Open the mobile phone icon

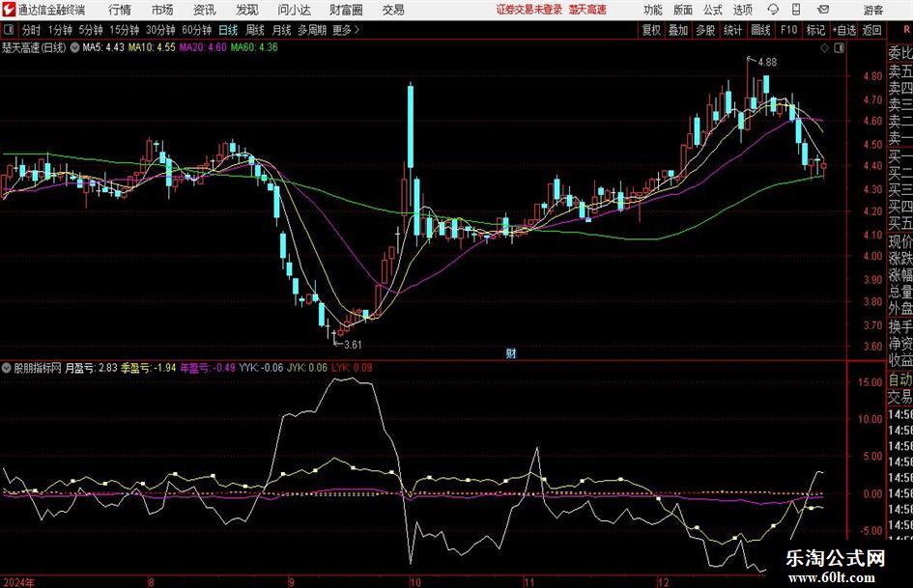pos(796,10)
